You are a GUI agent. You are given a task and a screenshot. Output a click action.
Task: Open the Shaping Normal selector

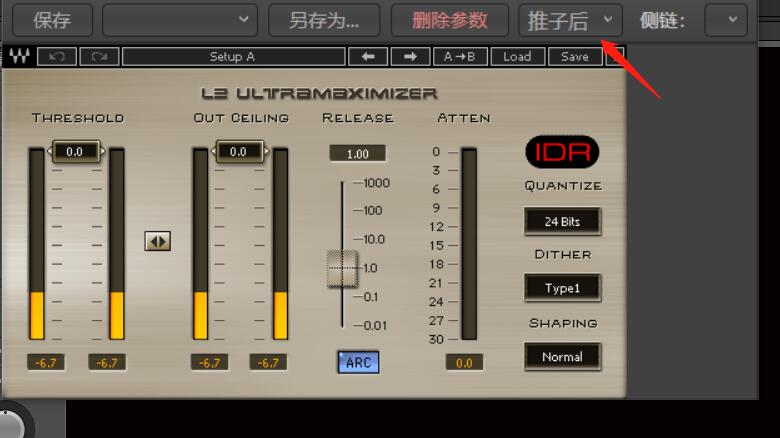pyautogui.click(x=563, y=357)
